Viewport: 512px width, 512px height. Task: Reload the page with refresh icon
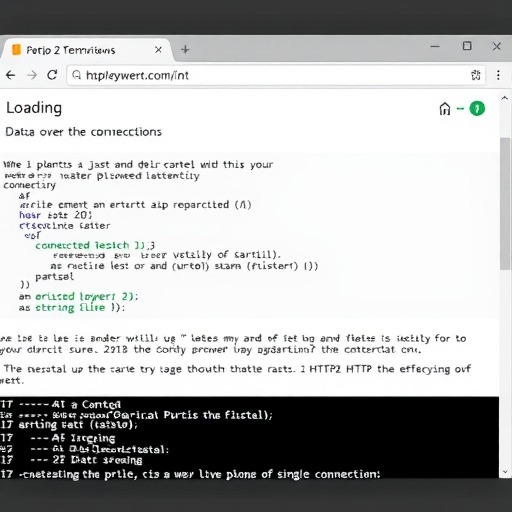[52, 75]
